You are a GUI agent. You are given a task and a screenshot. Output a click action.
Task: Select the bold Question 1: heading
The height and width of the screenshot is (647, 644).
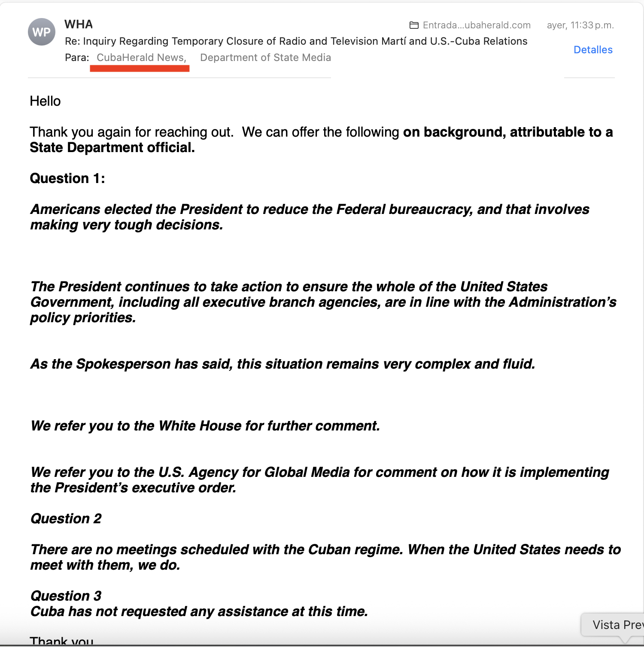click(x=67, y=178)
